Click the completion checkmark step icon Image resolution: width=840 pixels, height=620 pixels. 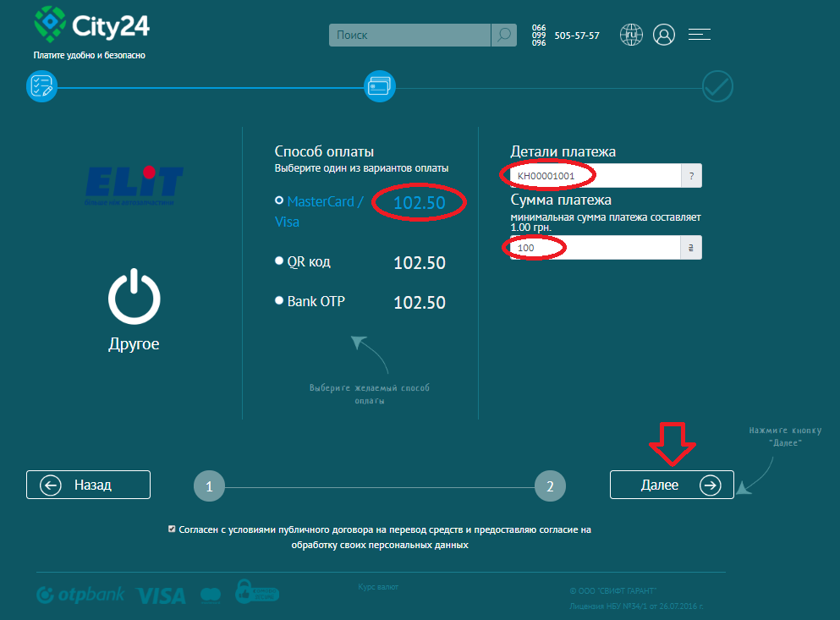pos(717,86)
